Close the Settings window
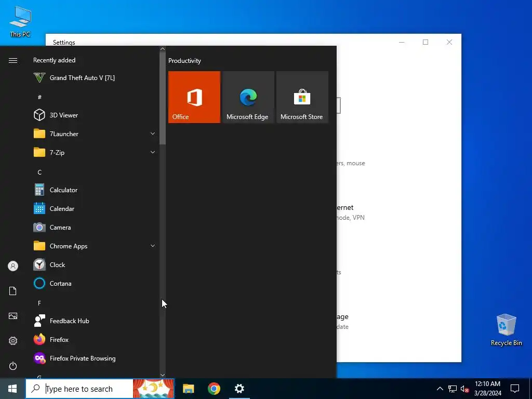532x399 pixels. [x=449, y=42]
